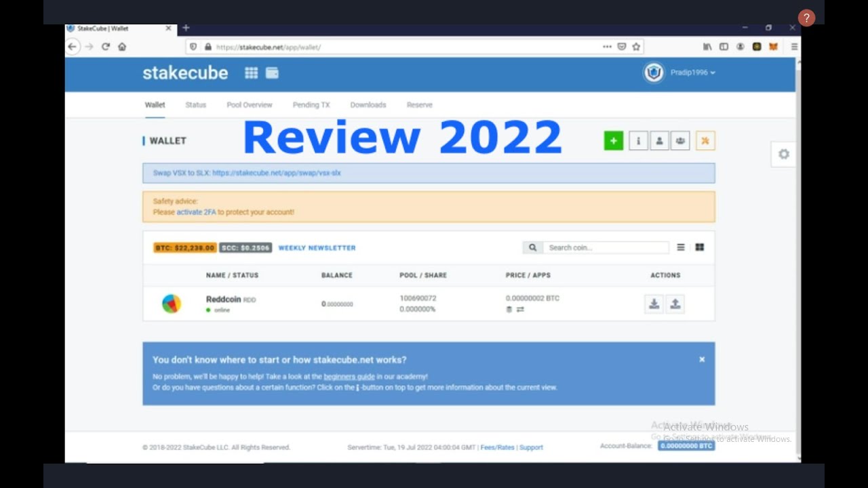868x488 pixels.
Task: Open a new browser tab with plus
Action: click(186, 28)
